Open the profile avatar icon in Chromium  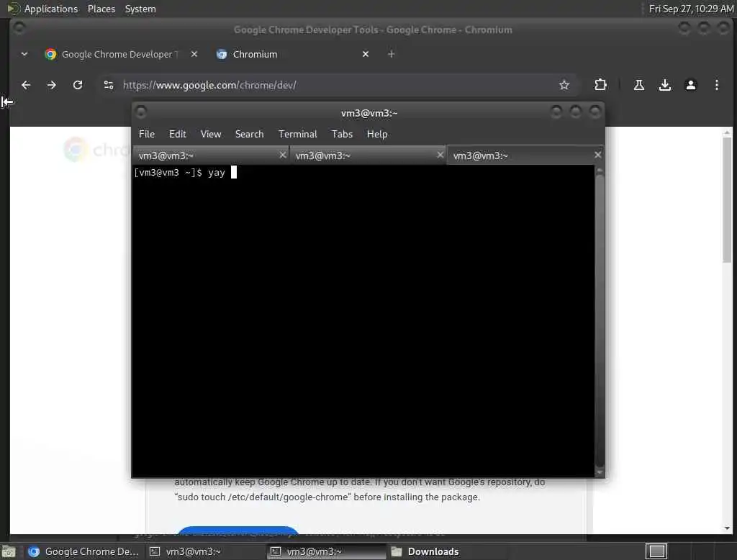coord(690,85)
